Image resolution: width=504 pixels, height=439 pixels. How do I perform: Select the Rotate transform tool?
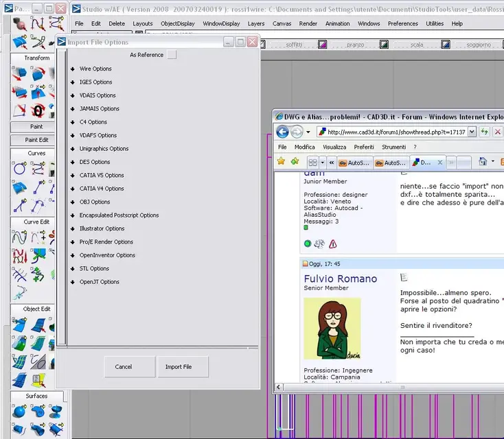click(38, 73)
